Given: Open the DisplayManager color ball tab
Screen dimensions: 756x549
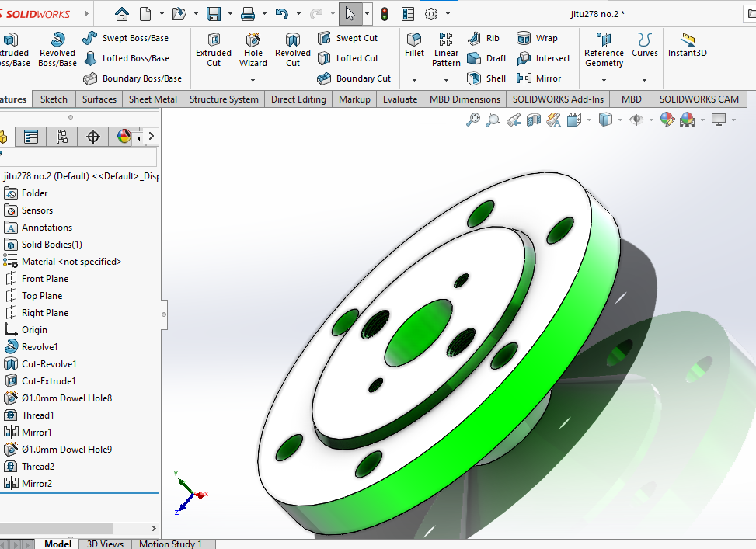Looking at the screenshot, I should pyautogui.click(x=124, y=137).
